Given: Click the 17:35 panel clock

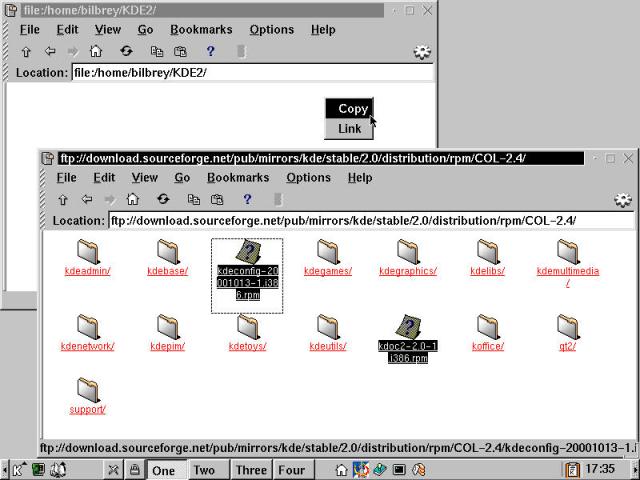Looking at the screenshot, I should (600, 469).
